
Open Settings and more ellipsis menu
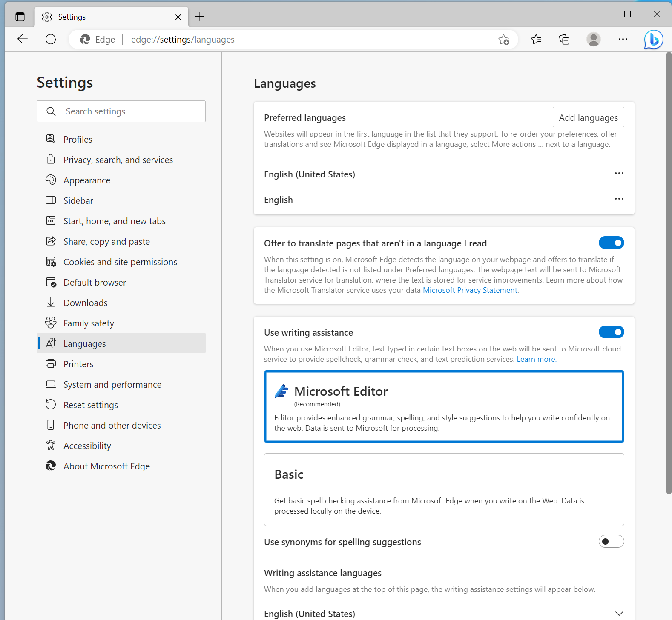click(x=623, y=40)
